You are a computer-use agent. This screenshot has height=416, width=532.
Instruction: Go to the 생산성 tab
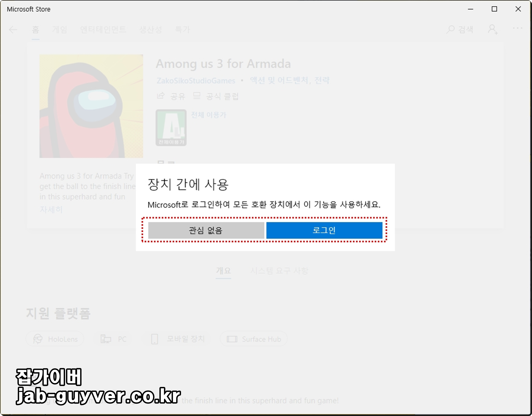click(150, 30)
